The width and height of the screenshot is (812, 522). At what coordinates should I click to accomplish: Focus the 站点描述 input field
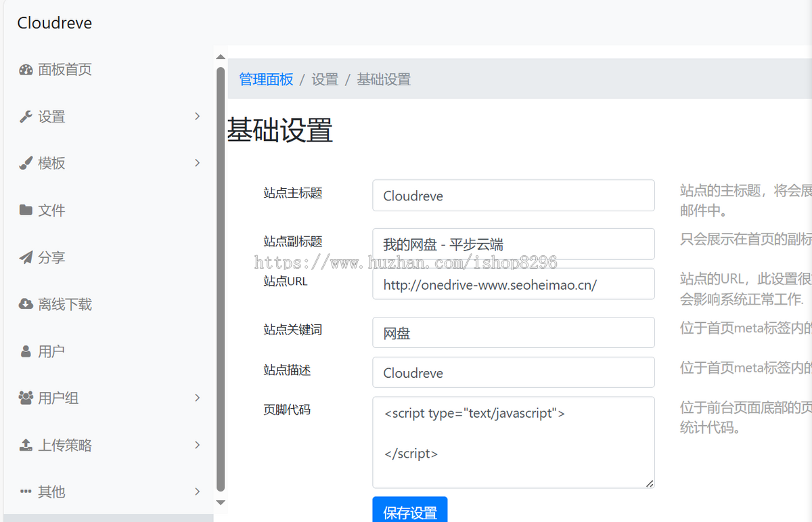(x=514, y=372)
